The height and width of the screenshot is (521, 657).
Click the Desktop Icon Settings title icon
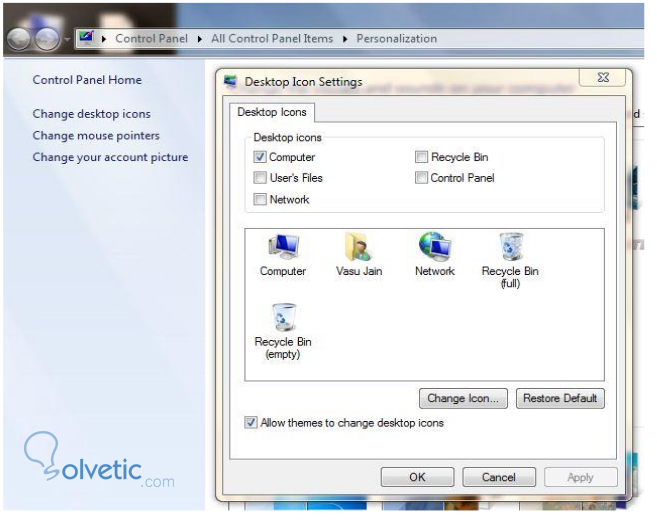pos(230,82)
